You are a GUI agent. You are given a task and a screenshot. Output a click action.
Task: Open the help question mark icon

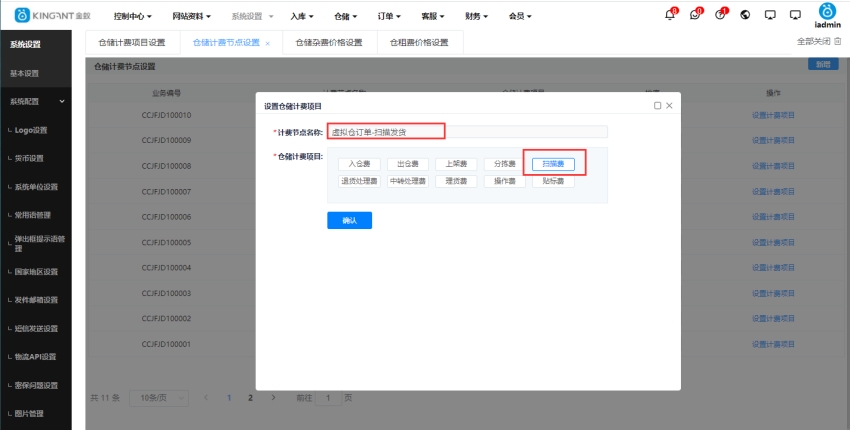click(720, 15)
